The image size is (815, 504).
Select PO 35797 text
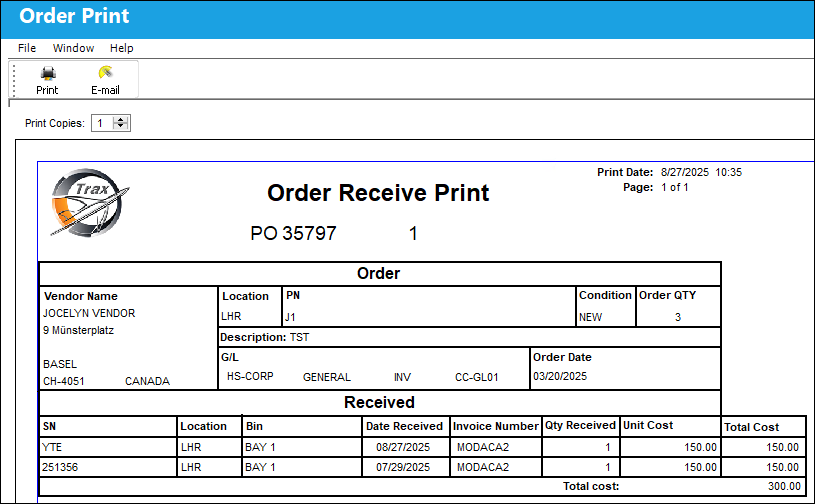click(293, 233)
